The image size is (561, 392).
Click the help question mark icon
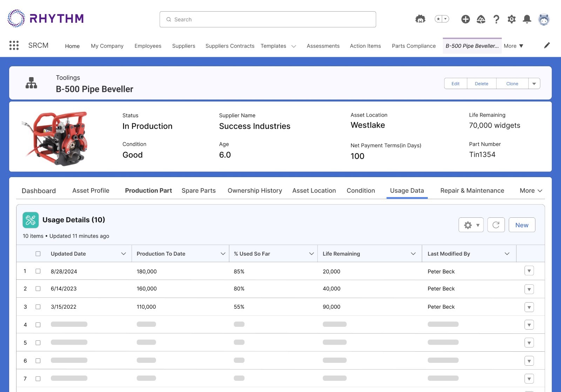(496, 19)
